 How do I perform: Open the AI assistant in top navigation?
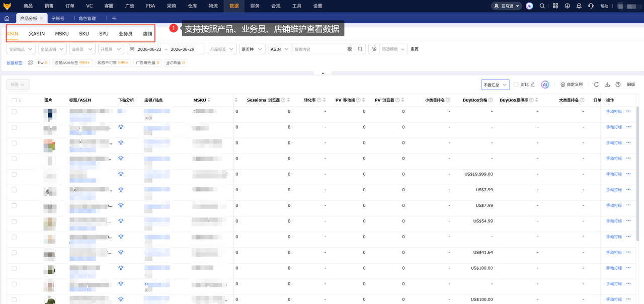529,6
